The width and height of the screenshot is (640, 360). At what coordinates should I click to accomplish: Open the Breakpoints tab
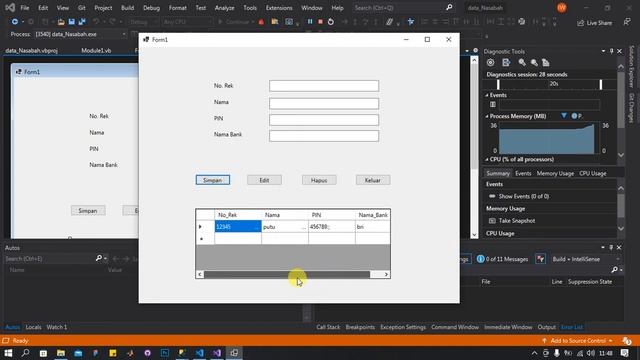coord(360,327)
